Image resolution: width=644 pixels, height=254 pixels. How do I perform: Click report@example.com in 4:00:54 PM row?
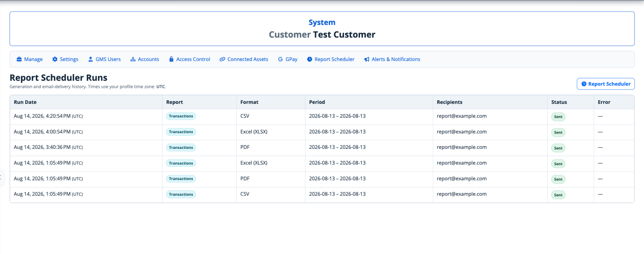(462, 132)
